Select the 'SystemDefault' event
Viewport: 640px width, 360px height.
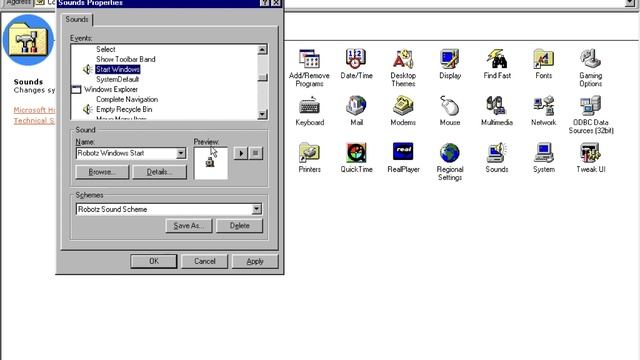pyautogui.click(x=118, y=79)
